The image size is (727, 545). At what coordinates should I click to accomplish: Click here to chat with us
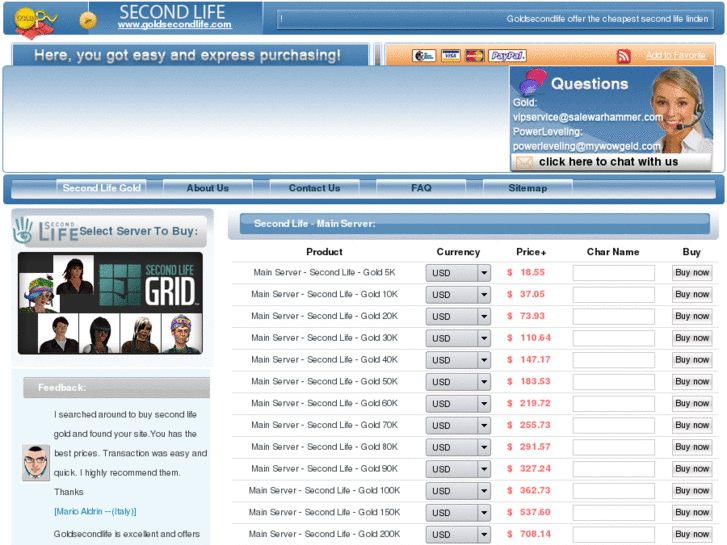pos(608,162)
